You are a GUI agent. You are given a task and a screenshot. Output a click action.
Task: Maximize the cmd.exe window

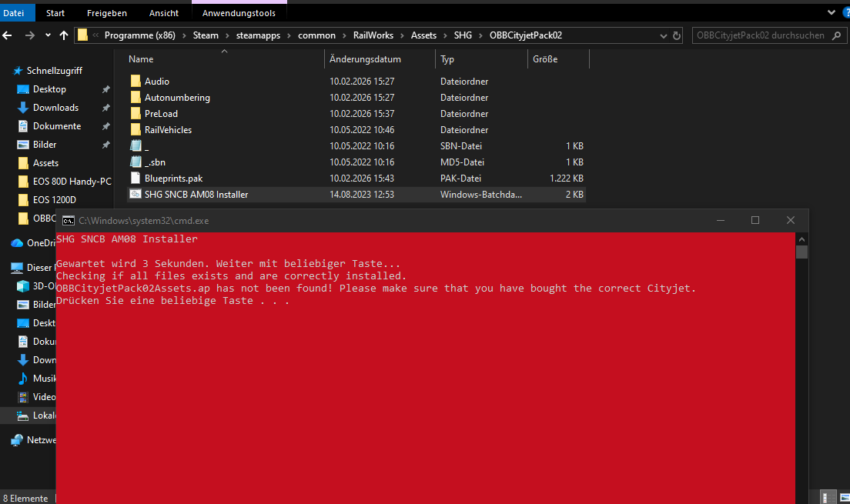[755, 220]
